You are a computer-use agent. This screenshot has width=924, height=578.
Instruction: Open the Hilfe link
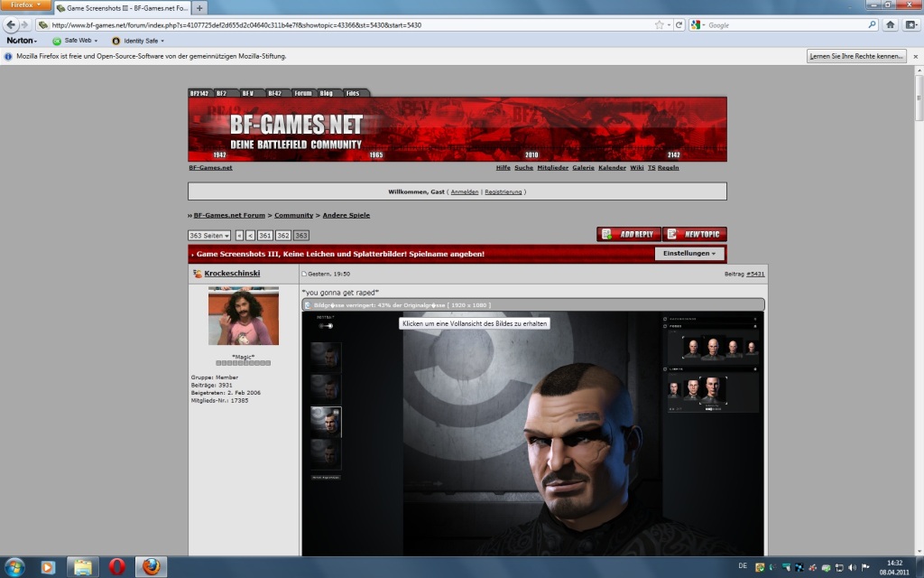[x=504, y=167]
